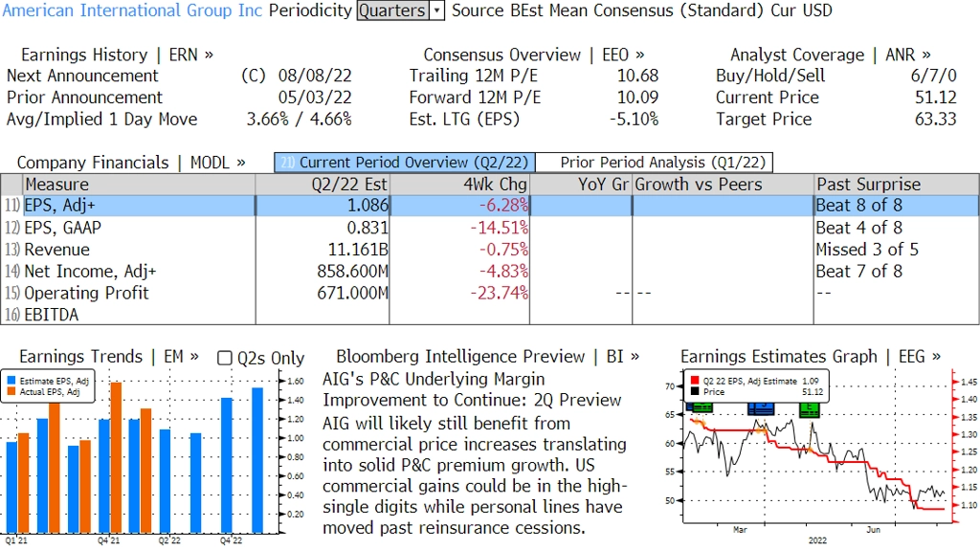
Task: Click the -23.74% 4Wk change value
Action: pyautogui.click(x=499, y=293)
